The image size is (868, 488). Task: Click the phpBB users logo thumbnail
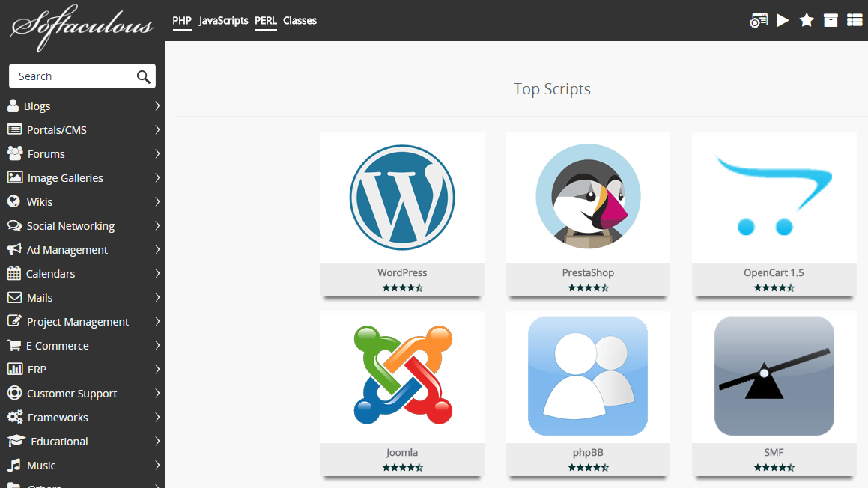click(x=588, y=376)
